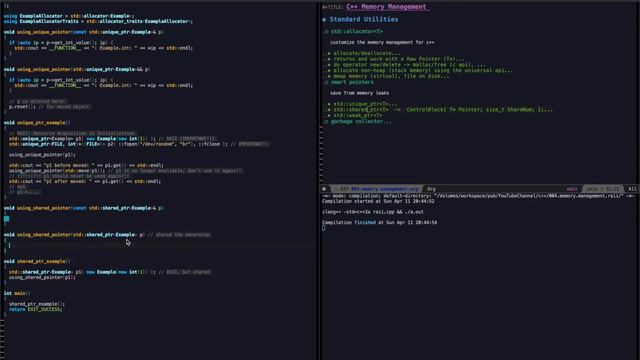Click the compilation default-directory header line
640x360 pixels.
(x=478, y=196)
